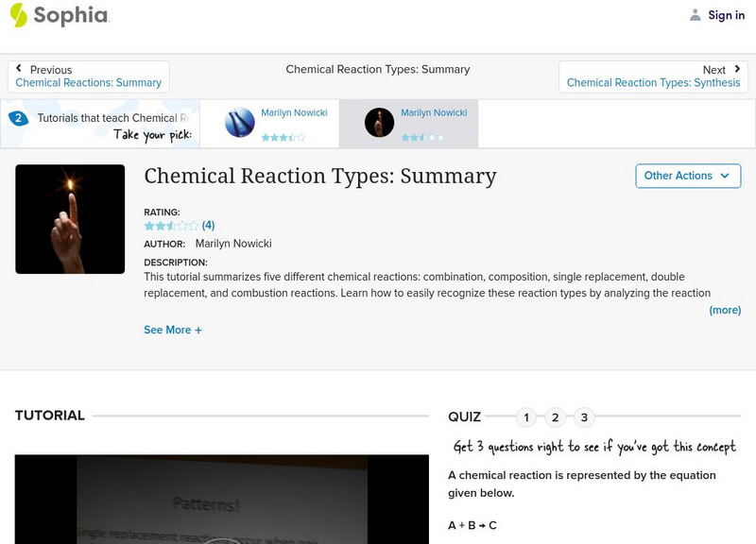756x544 pixels.
Task: Play the tutorial video thumbnail
Action: (x=227, y=501)
